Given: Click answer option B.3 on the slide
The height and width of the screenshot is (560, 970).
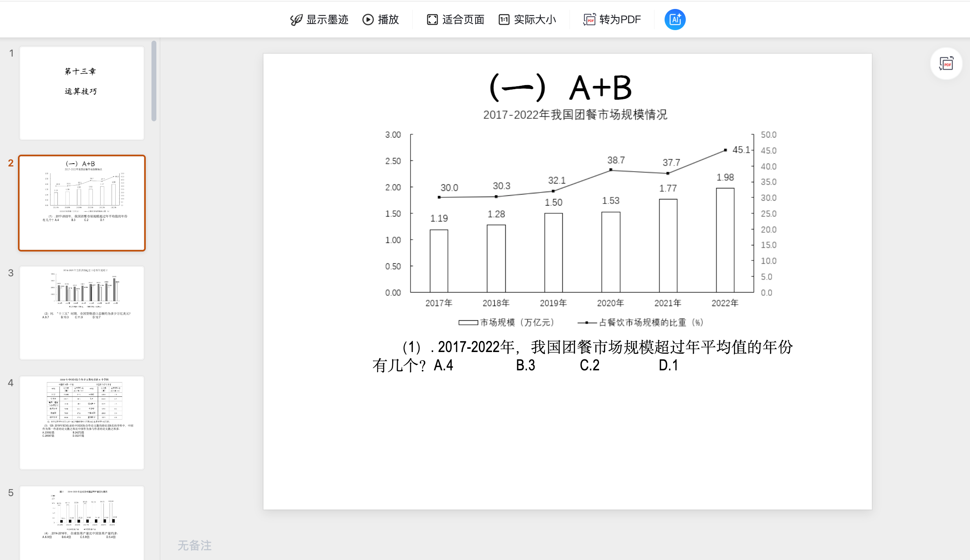Looking at the screenshot, I should point(525,365).
